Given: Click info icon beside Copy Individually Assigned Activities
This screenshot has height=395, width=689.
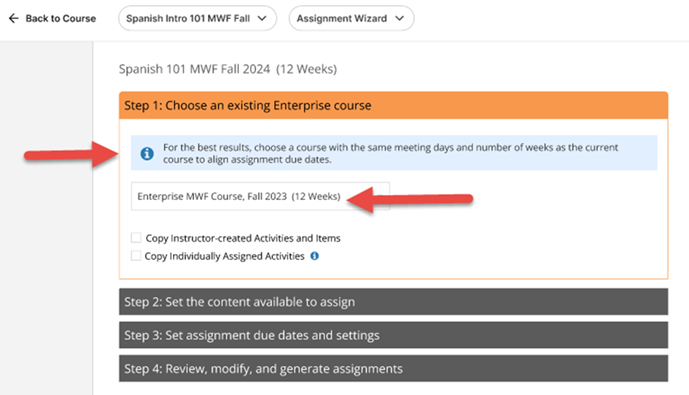Looking at the screenshot, I should click(315, 256).
